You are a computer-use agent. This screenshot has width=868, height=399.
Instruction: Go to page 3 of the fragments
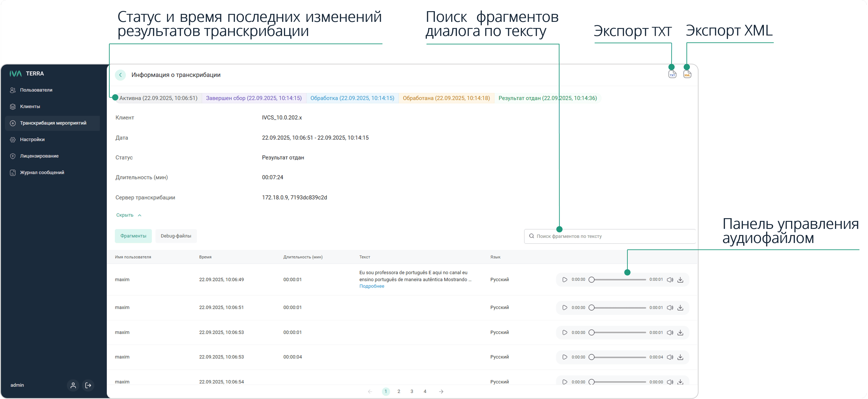point(412,391)
